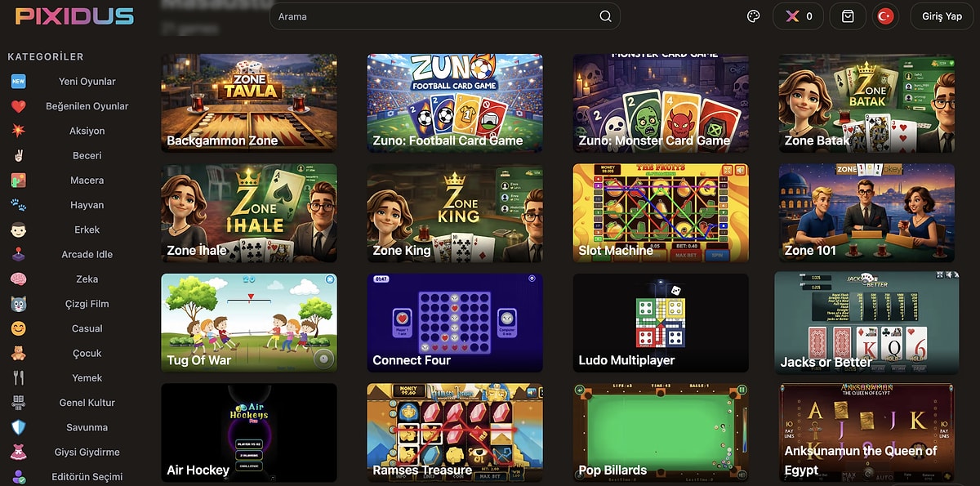Select the Zeka brain icon category

(x=18, y=279)
